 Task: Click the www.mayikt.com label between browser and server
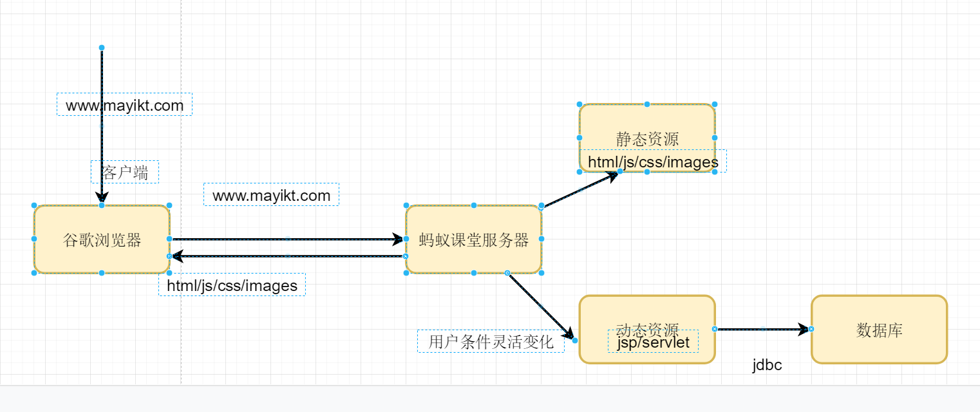[271, 194]
